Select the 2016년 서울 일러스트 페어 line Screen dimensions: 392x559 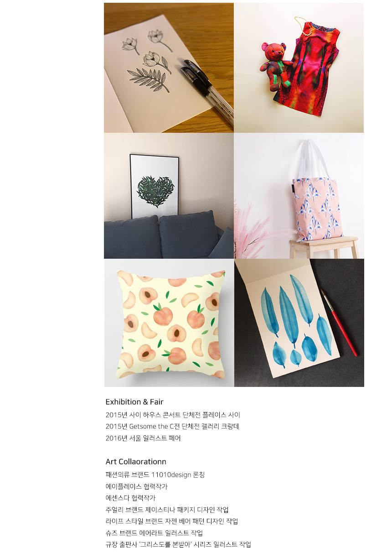(143, 439)
